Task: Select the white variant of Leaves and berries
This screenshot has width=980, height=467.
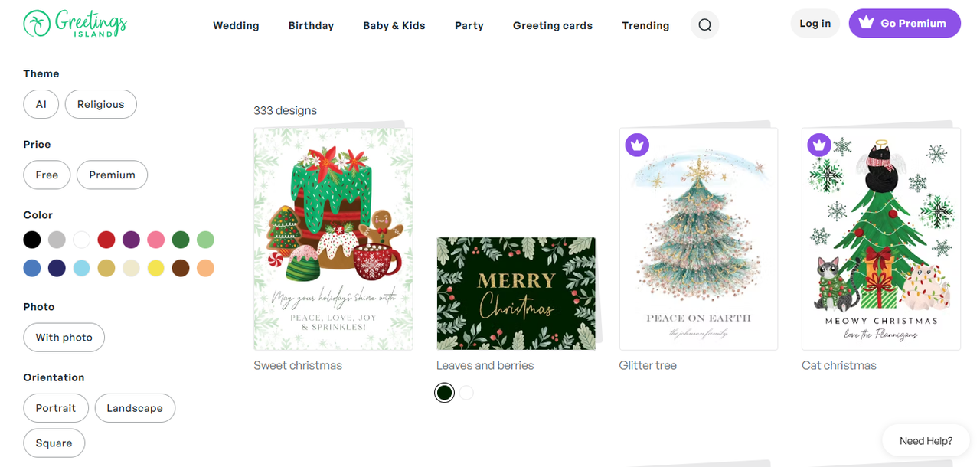Action: (466, 392)
